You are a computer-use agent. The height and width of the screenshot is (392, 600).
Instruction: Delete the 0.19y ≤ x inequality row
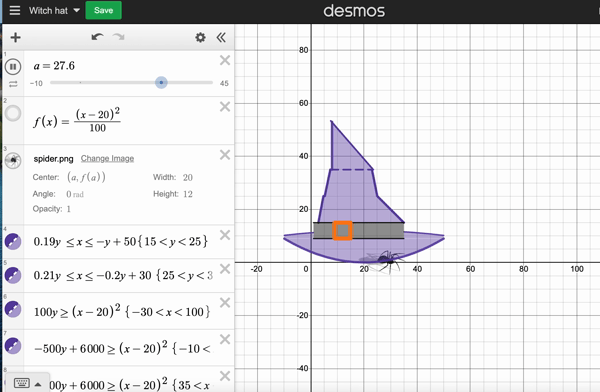(225, 235)
